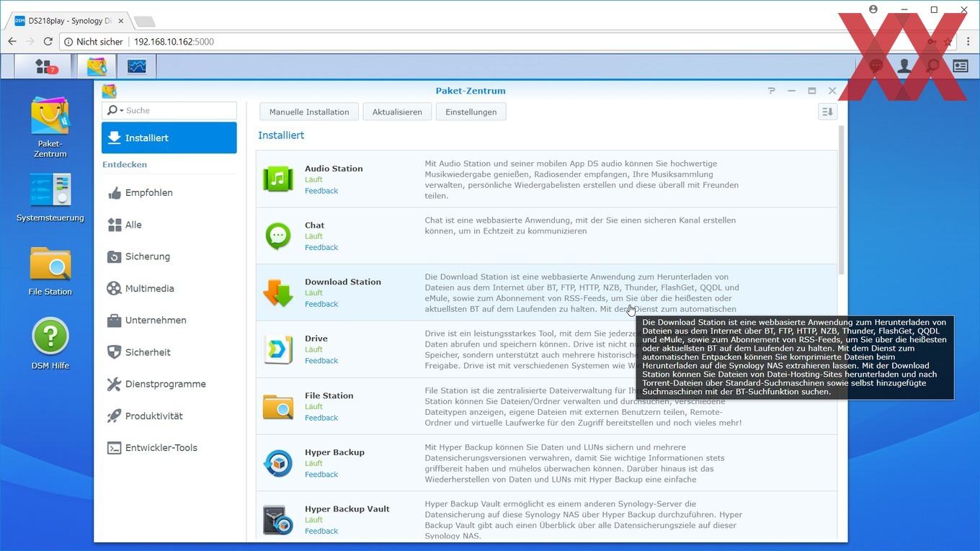The image size is (980, 551).
Task: Open a new browser tab
Action: (x=144, y=21)
